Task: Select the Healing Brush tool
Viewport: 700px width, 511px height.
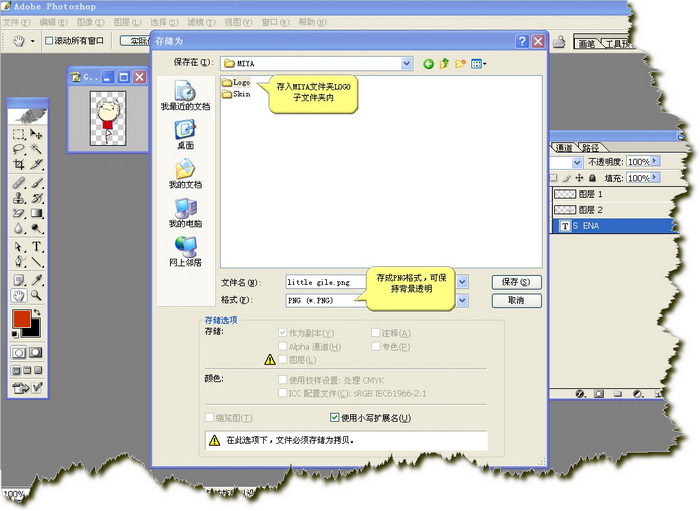Action: click(x=18, y=183)
